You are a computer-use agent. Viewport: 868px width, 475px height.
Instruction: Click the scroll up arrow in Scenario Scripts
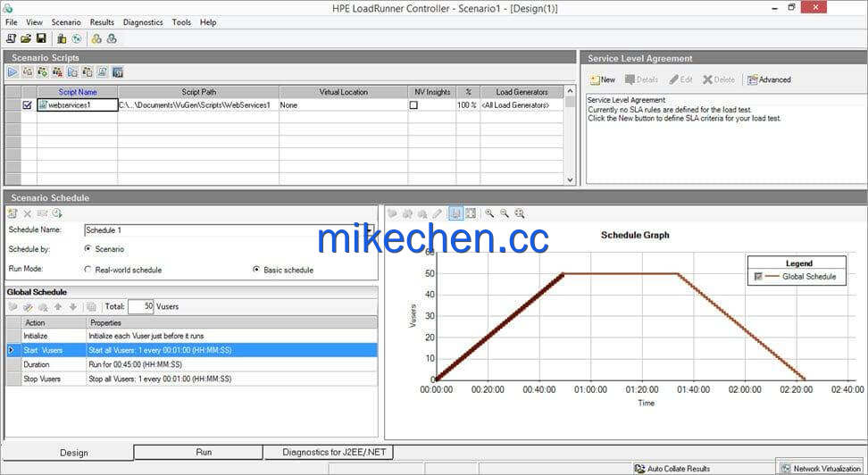[x=570, y=91]
